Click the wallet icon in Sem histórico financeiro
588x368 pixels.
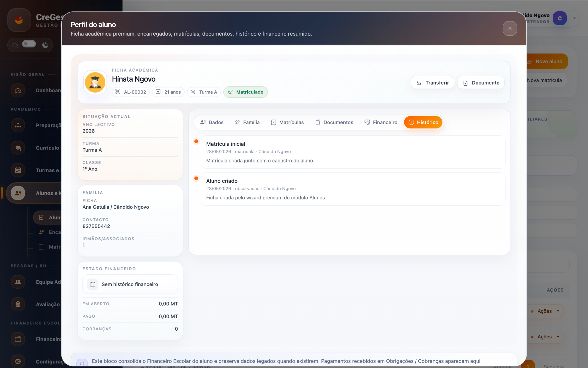pyautogui.click(x=93, y=284)
